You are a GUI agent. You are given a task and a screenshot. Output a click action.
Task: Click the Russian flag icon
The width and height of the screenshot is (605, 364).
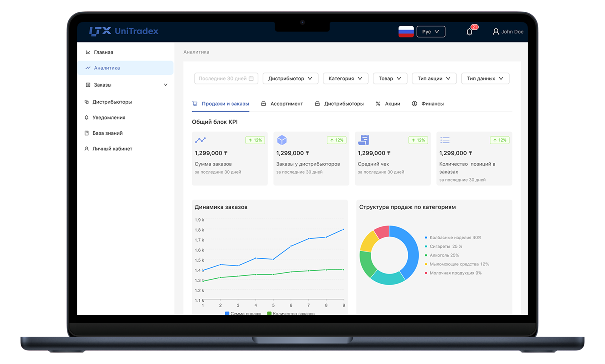pyautogui.click(x=406, y=32)
